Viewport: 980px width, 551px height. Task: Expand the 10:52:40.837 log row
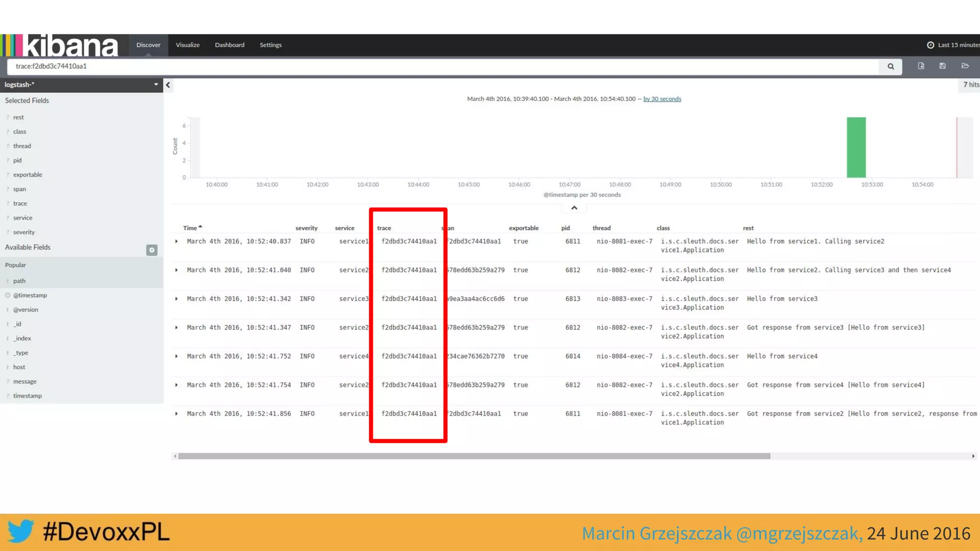pyautogui.click(x=177, y=242)
